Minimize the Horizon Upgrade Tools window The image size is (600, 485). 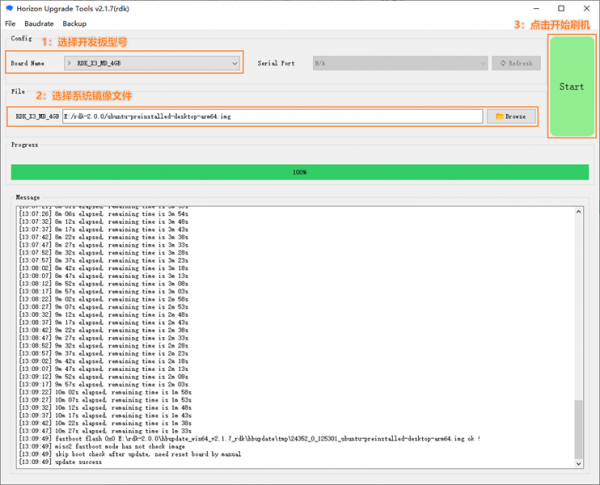pos(536,8)
